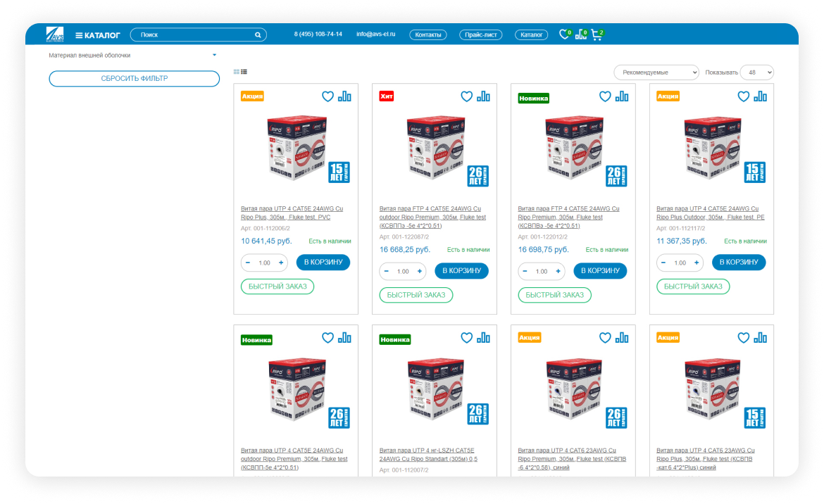The height and width of the screenshot is (504, 824).
Task: Open the UTP Ripo Plus Fluke test PVC title link
Action: click(x=292, y=213)
